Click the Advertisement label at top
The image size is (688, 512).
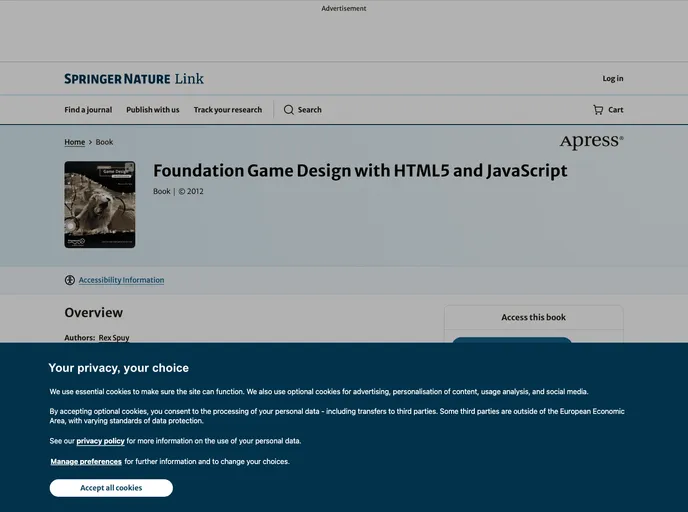344,8
